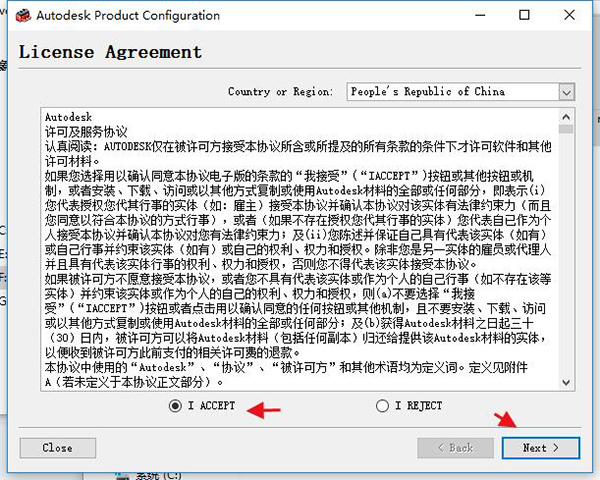Click the Autodesk Product Configuration title icon
The width and height of the screenshot is (600, 480).
23,16
